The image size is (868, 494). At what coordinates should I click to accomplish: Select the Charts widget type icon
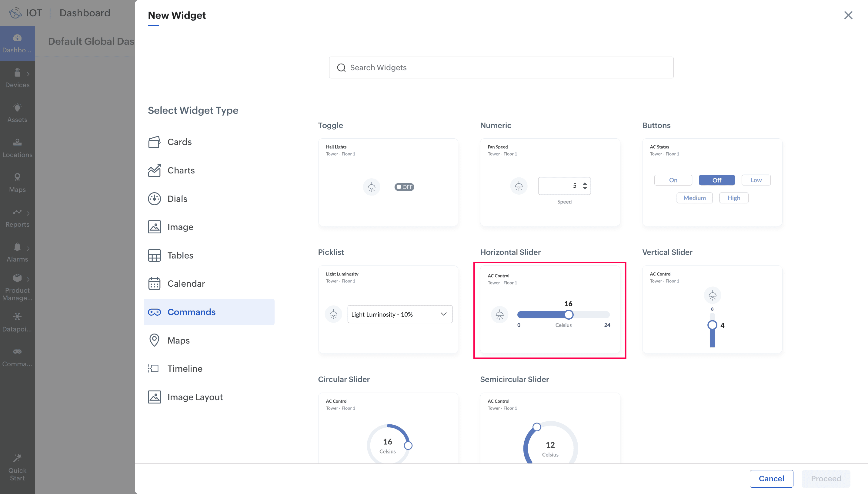click(154, 170)
